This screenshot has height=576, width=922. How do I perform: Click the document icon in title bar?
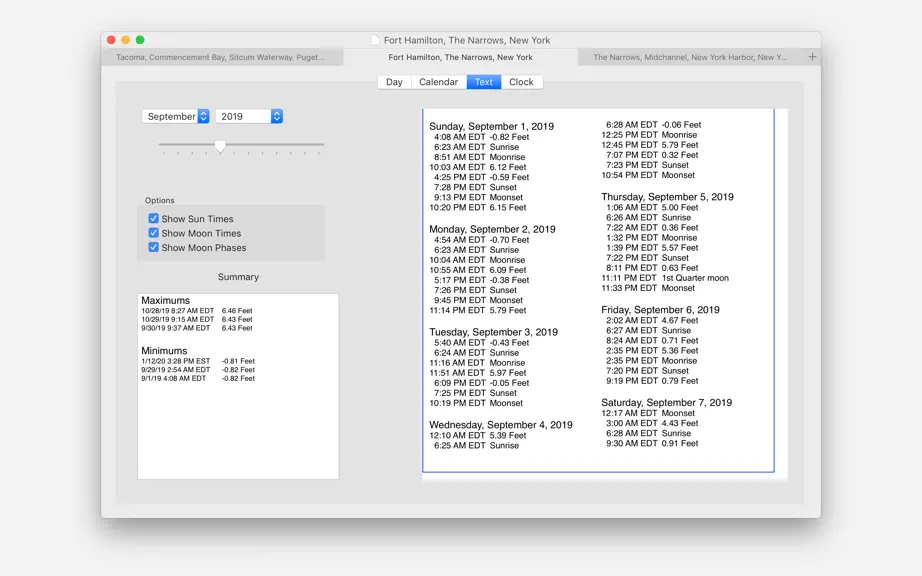pyautogui.click(x=375, y=40)
